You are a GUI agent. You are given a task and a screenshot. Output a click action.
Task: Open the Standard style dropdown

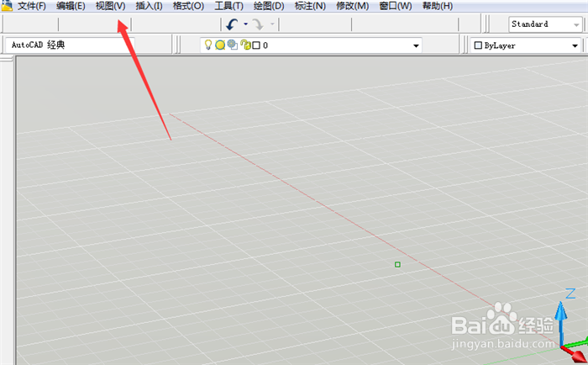[x=545, y=24]
